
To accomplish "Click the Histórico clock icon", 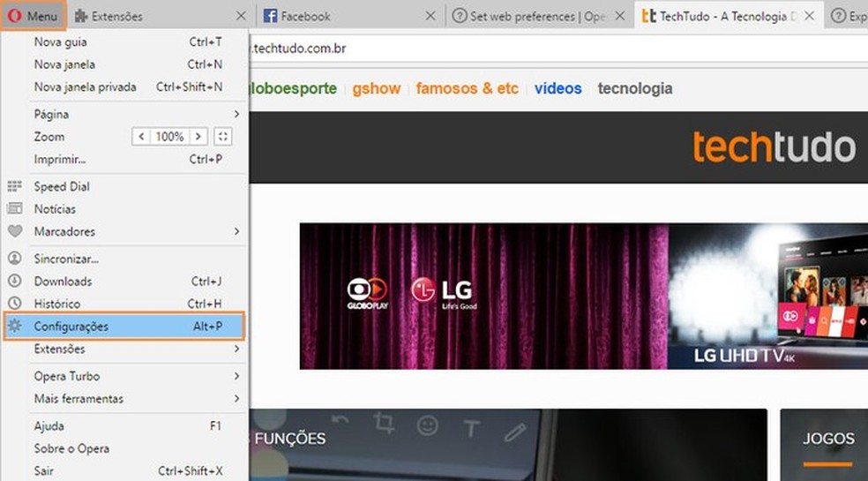I will [x=15, y=304].
